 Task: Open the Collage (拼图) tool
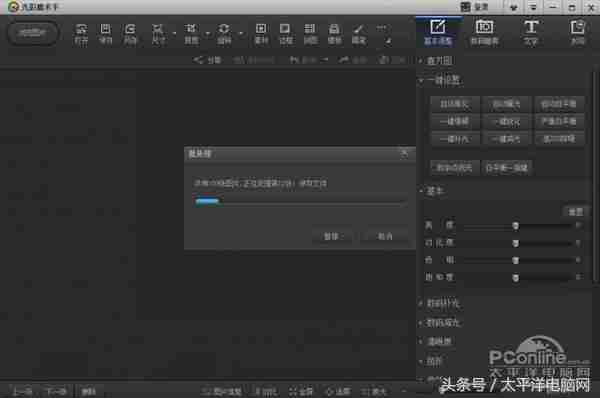click(x=310, y=34)
